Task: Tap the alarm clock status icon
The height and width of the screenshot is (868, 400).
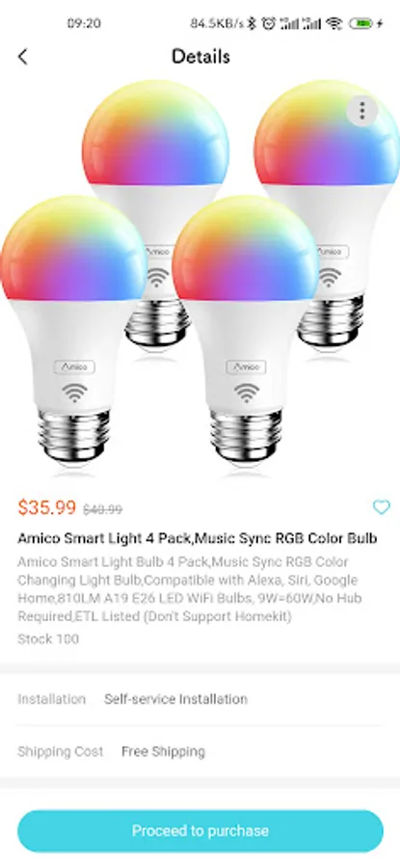Action: [269, 23]
